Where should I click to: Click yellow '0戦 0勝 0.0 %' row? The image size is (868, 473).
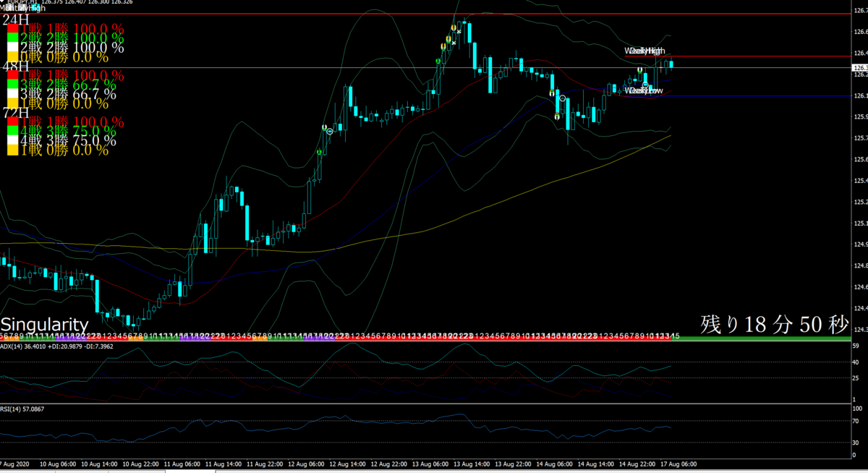tap(64, 58)
